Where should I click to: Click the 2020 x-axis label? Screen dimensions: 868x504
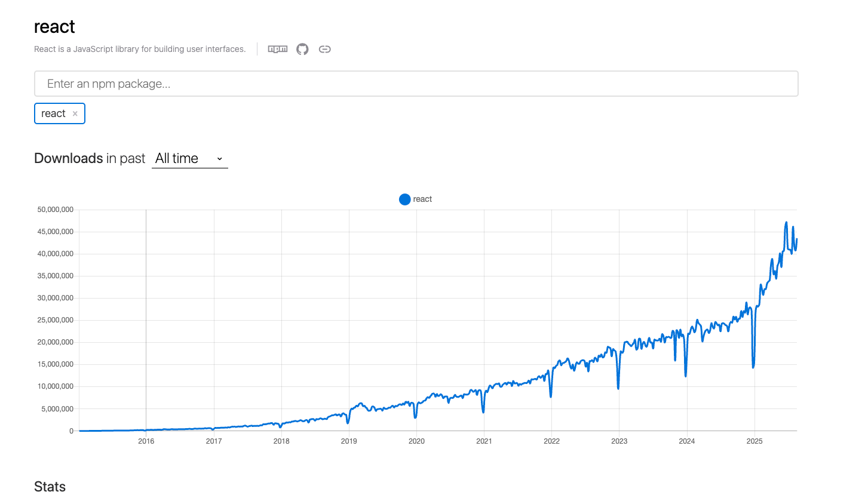(416, 441)
